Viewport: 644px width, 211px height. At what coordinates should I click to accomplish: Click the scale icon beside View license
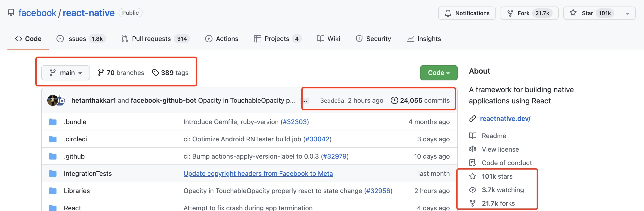(472, 149)
